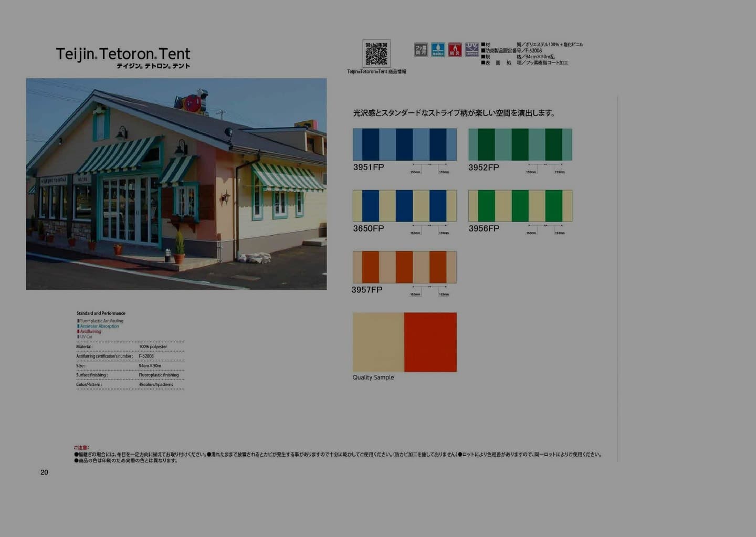This screenshot has height=537, width=756.
Task: Click the 100% polyester material value
Action: [153, 346]
